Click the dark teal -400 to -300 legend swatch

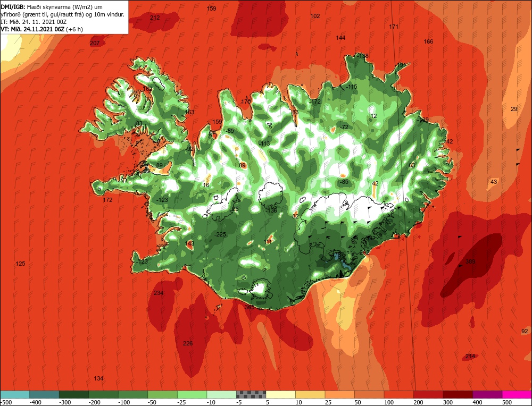pos(45,394)
